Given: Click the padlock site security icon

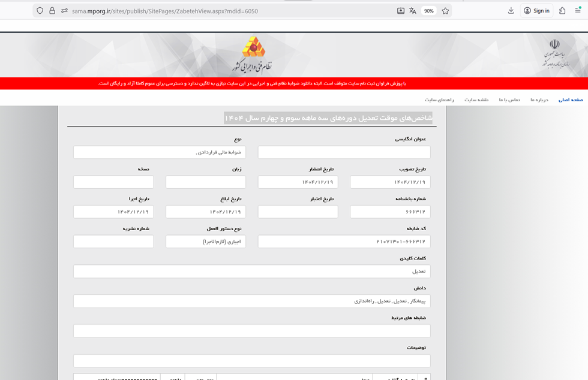Looking at the screenshot, I should (52, 11).
